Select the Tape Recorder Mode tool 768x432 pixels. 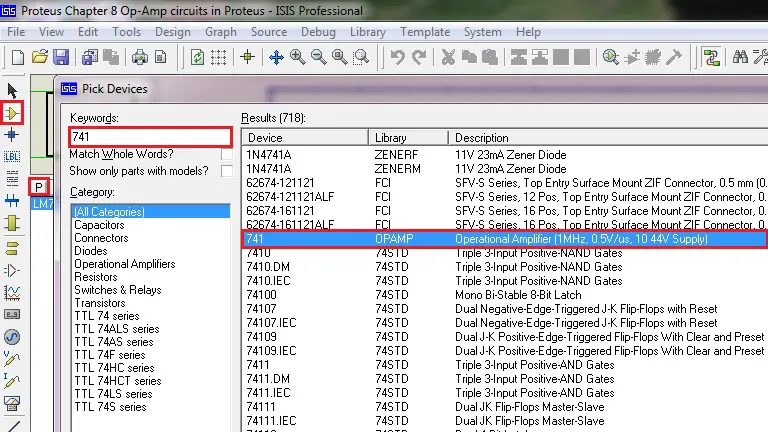(x=12, y=314)
